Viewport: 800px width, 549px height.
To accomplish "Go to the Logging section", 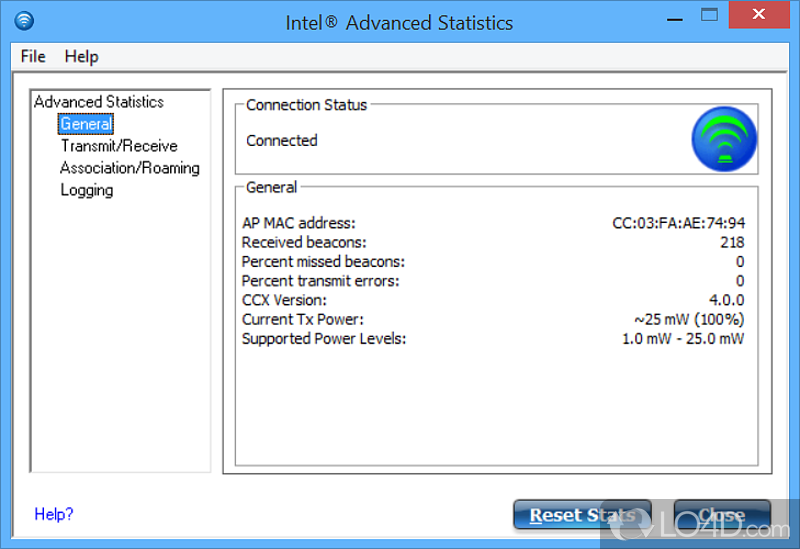I will (86, 190).
